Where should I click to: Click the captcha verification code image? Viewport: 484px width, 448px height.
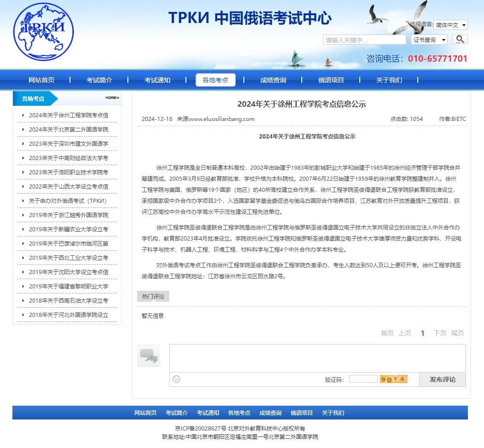click(393, 379)
